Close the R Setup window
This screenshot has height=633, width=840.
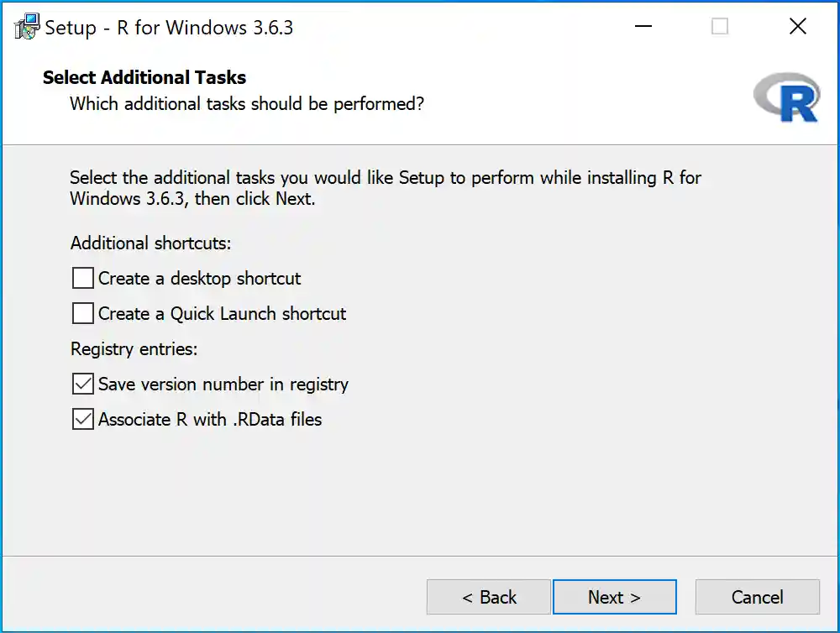pos(798,27)
